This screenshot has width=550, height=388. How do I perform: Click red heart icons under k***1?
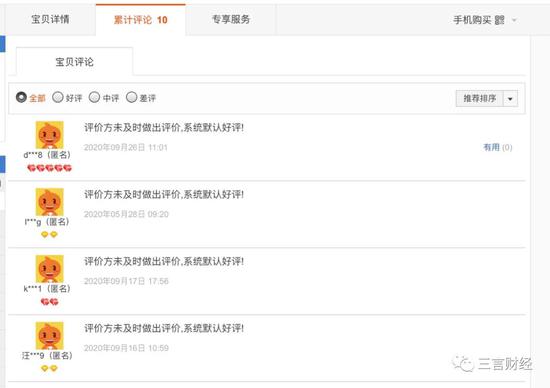[x=49, y=302]
